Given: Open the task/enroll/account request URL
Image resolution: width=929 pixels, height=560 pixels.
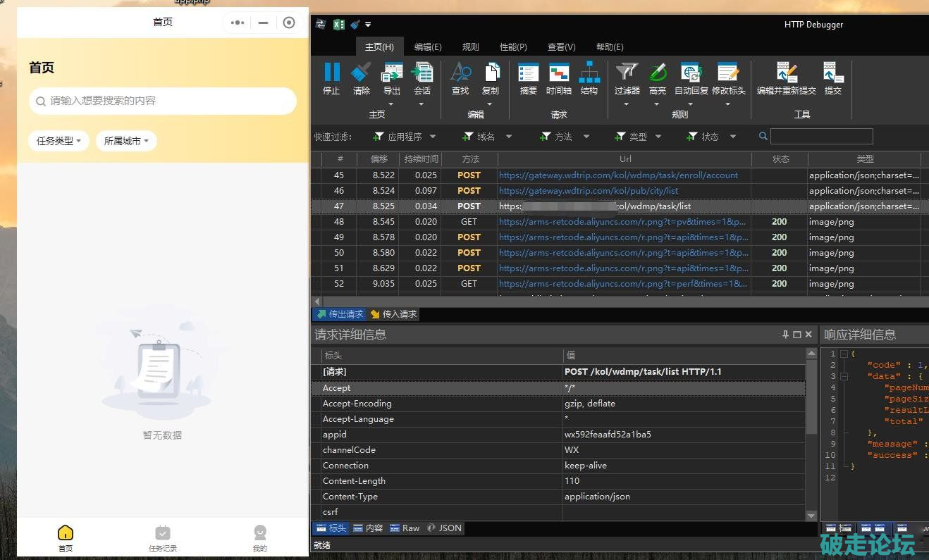Looking at the screenshot, I should click(618, 175).
